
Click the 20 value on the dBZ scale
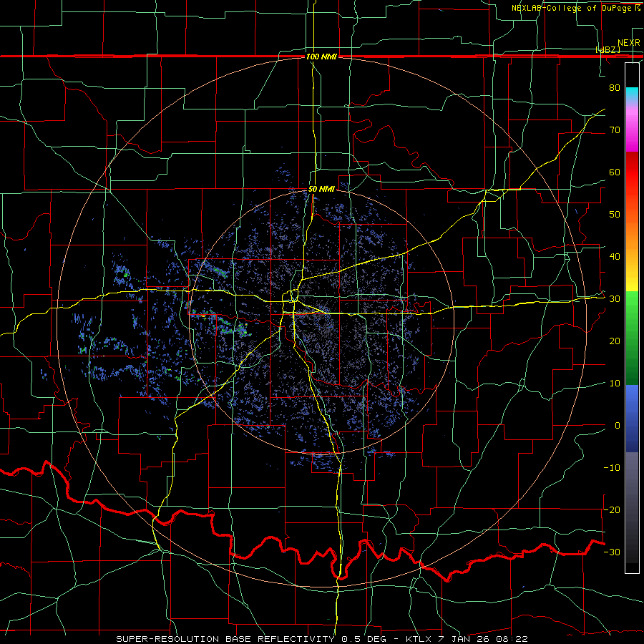615,341
